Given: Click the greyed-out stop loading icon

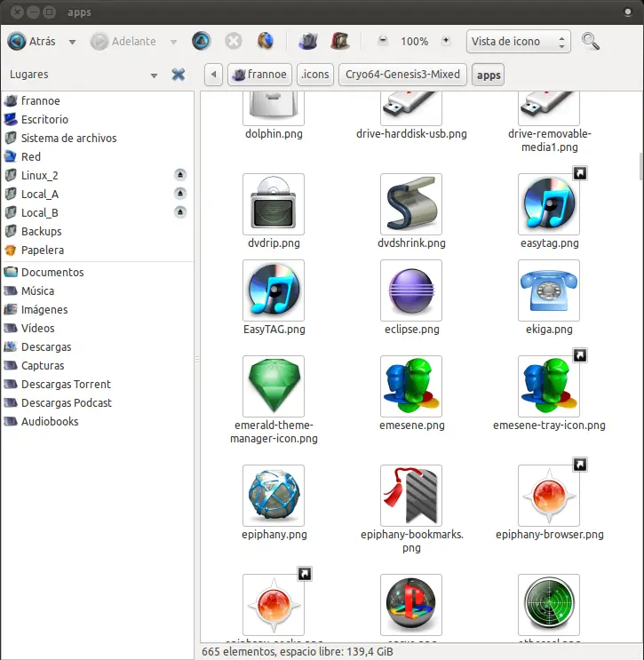Looking at the screenshot, I should point(234,41).
